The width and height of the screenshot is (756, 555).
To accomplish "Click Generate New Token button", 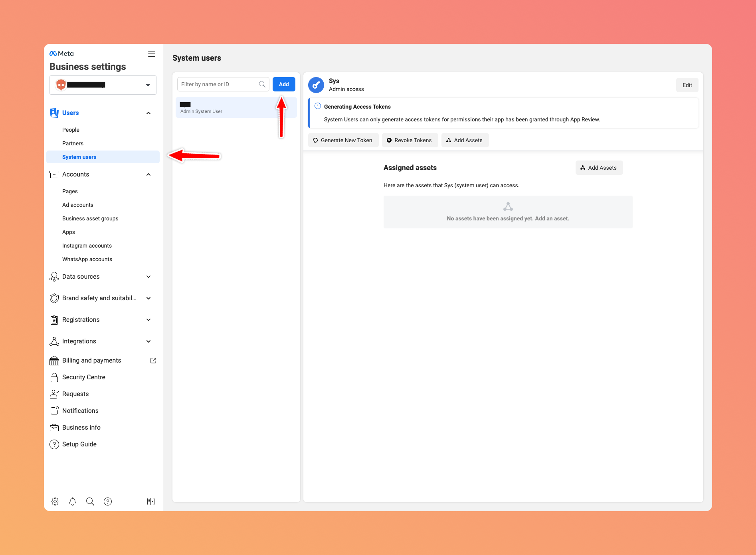I will tap(343, 140).
